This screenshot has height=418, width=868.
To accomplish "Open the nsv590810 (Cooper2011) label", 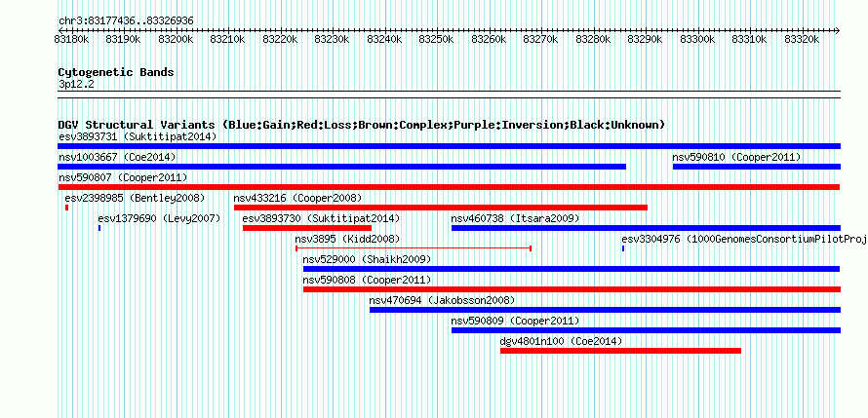I will click(x=736, y=157).
